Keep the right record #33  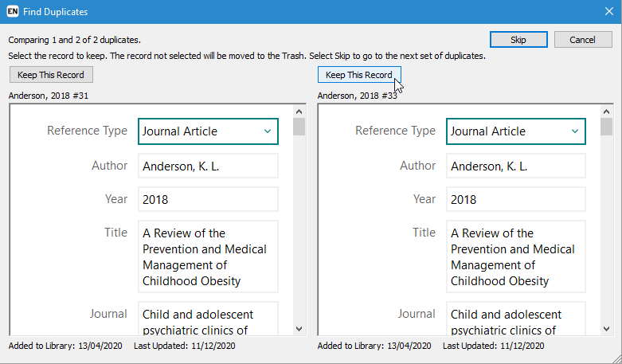point(359,75)
